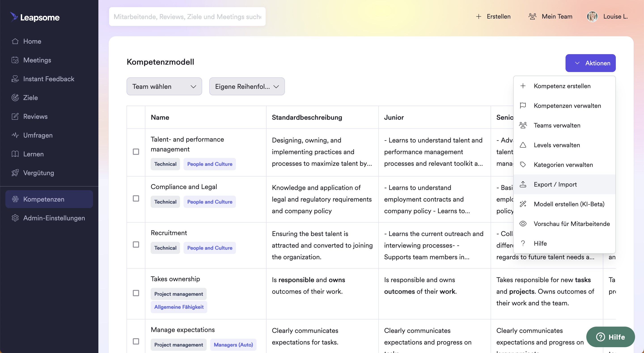Viewport: 644px width, 353px height.
Task: Expand the Team wählen dropdown
Action: pos(164,86)
